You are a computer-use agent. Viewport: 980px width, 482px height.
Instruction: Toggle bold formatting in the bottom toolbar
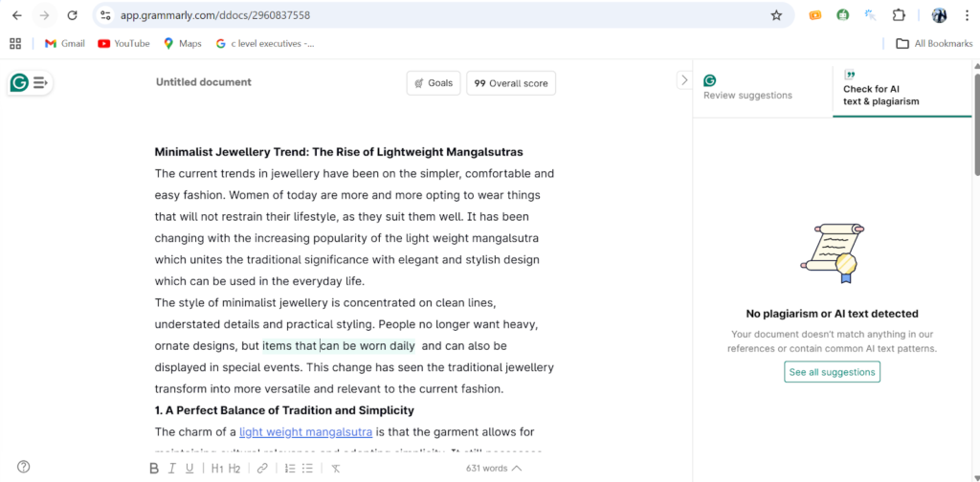point(154,468)
